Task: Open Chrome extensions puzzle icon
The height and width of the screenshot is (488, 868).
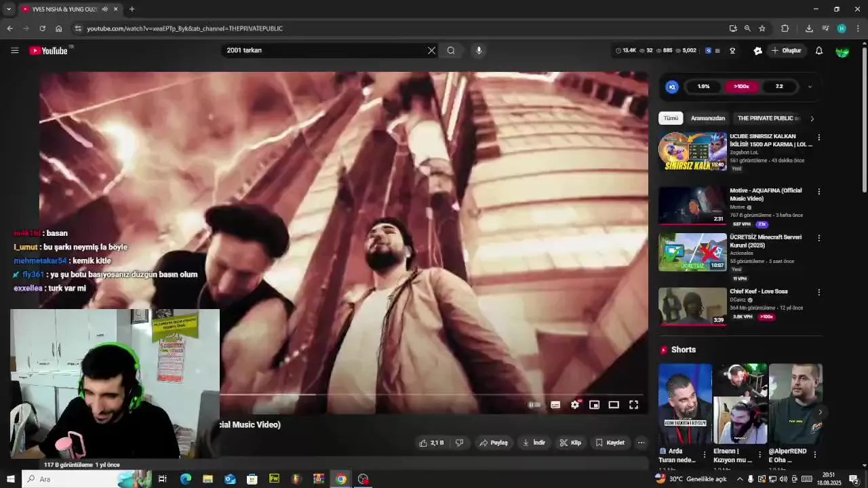Action: pyautogui.click(x=785, y=28)
